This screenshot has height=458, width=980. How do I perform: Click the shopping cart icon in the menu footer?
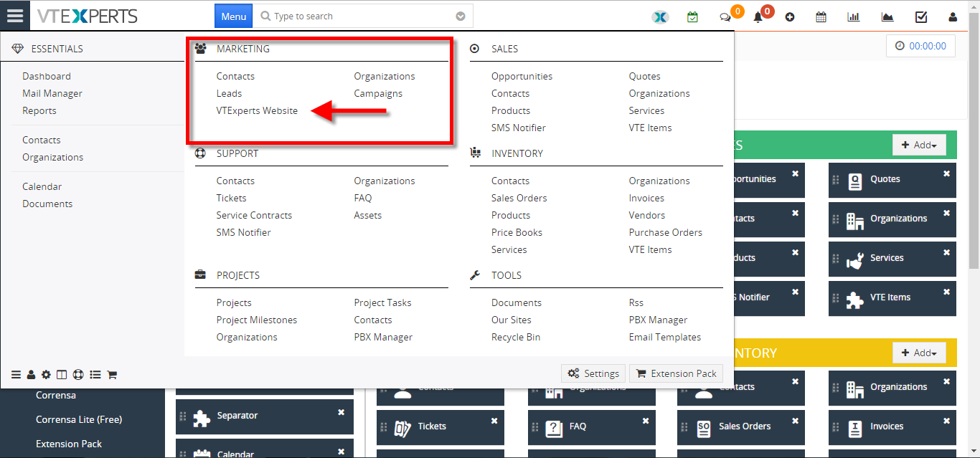(x=112, y=374)
